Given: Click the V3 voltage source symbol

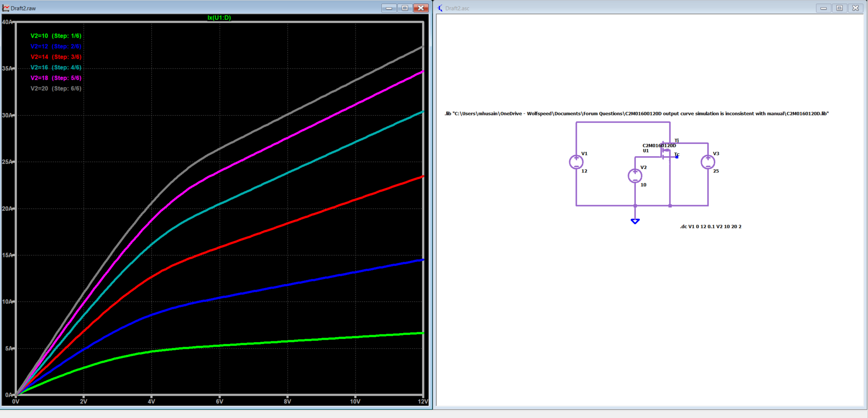Looking at the screenshot, I should pyautogui.click(x=707, y=162).
